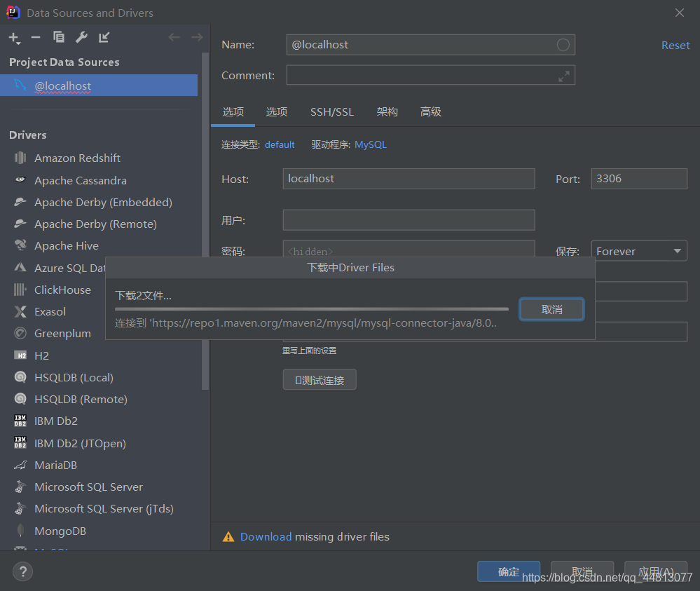700x591 pixels.
Task: Click the Port field 3306
Action: tap(639, 179)
